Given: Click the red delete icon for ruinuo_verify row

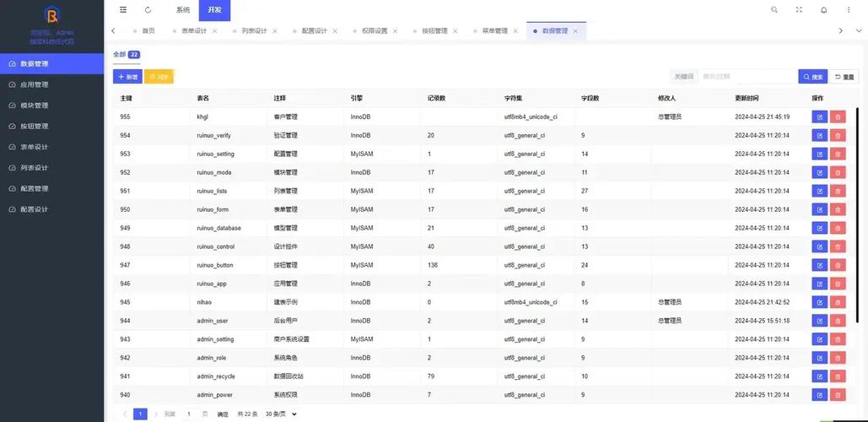Looking at the screenshot, I should click(838, 135).
